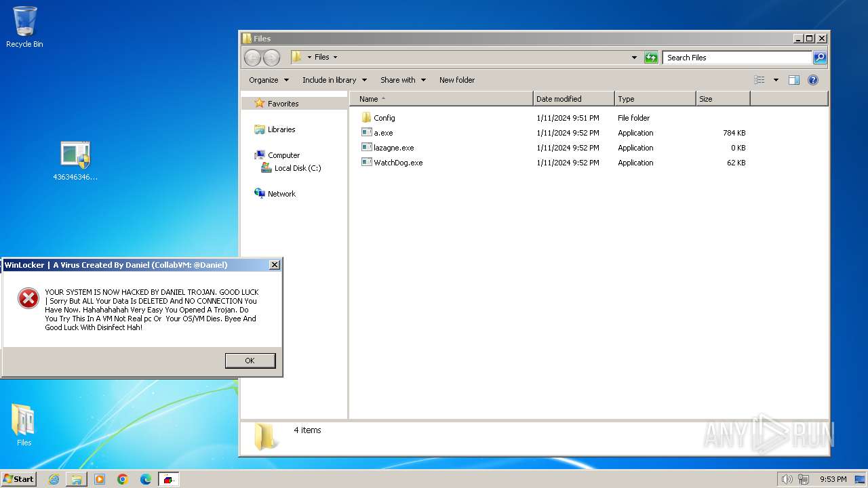The height and width of the screenshot is (488, 868).
Task: Select the 436346346 desktop program icon
Action: point(75,161)
